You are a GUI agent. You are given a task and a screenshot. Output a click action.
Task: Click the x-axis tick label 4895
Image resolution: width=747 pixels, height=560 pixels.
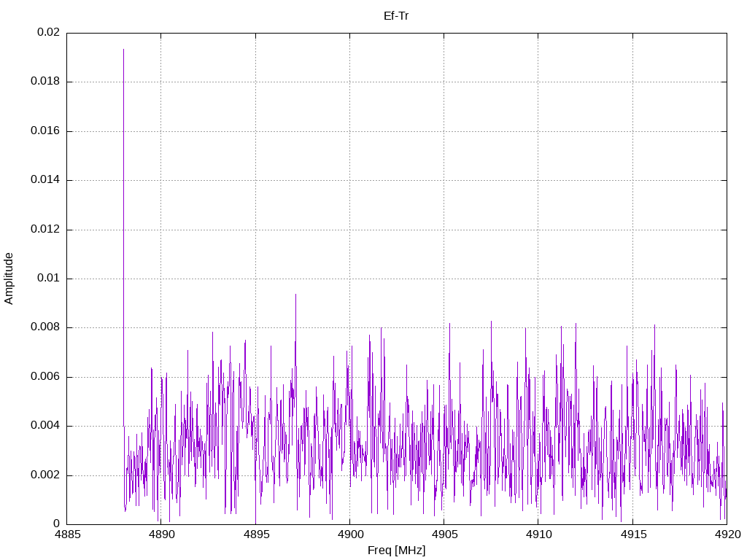click(x=256, y=534)
